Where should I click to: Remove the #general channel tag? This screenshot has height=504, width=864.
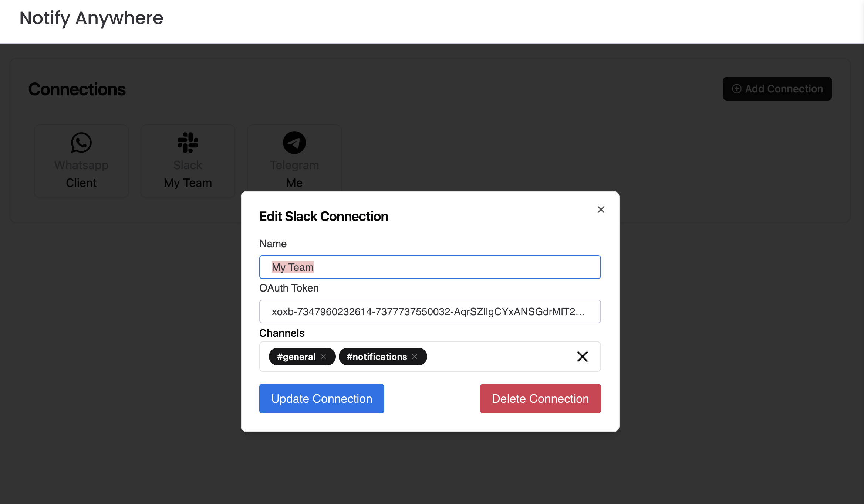[324, 357]
